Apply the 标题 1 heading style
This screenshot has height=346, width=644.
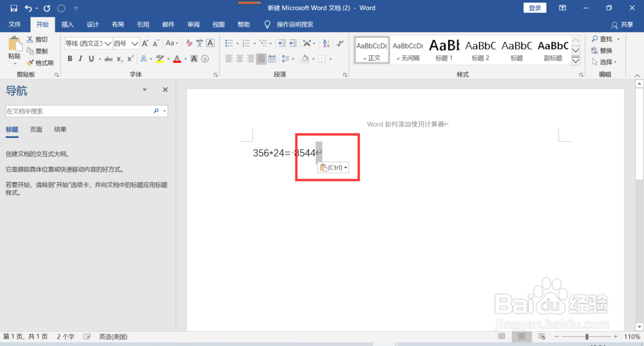(444, 50)
